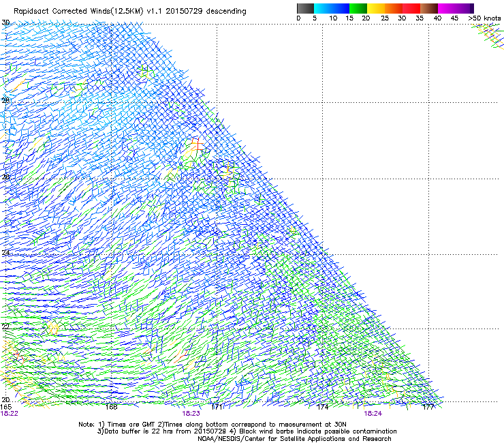Click the '>50 knots' legend label
Image resolution: width=504 pixels, height=443 pixels.
click(x=484, y=18)
